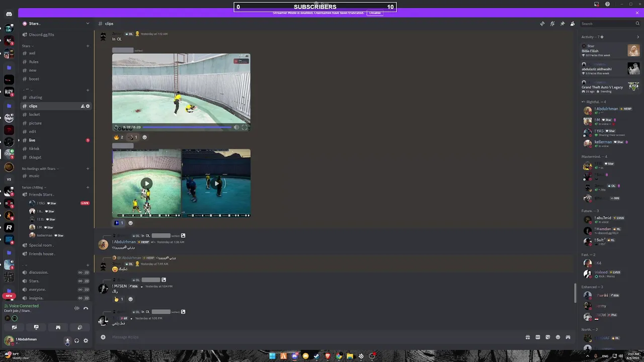Toggle noise suppression waveform icon

point(76,308)
